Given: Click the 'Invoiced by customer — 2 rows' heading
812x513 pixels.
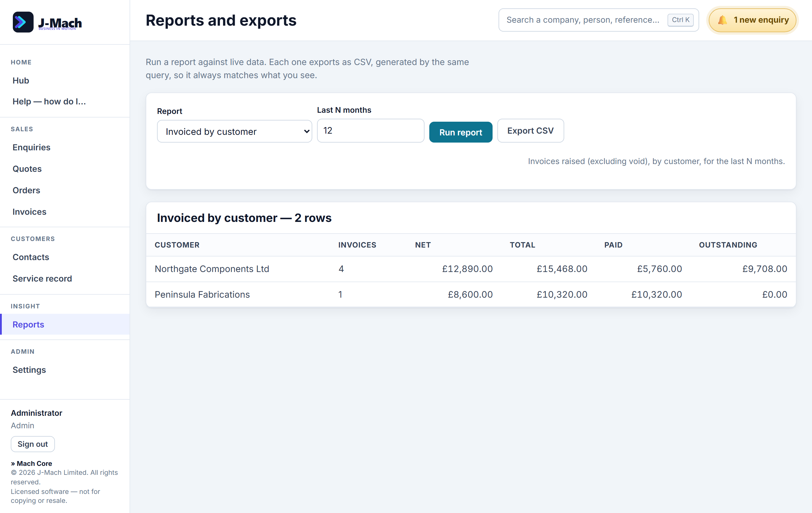Looking at the screenshot, I should [x=244, y=218].
